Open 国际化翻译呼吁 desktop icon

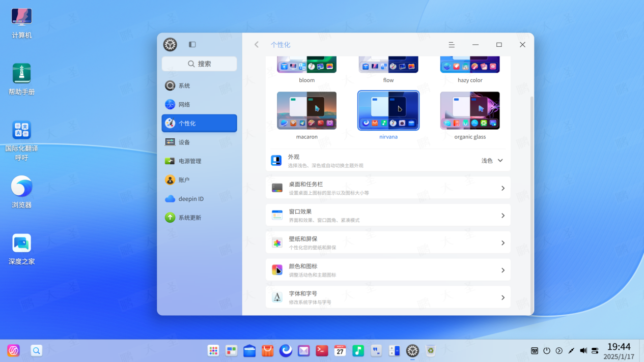tap(21, 141)
